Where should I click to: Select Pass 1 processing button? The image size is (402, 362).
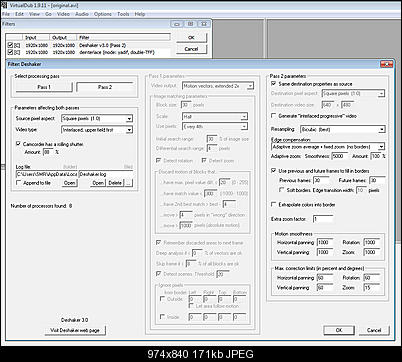pos(44,87)
